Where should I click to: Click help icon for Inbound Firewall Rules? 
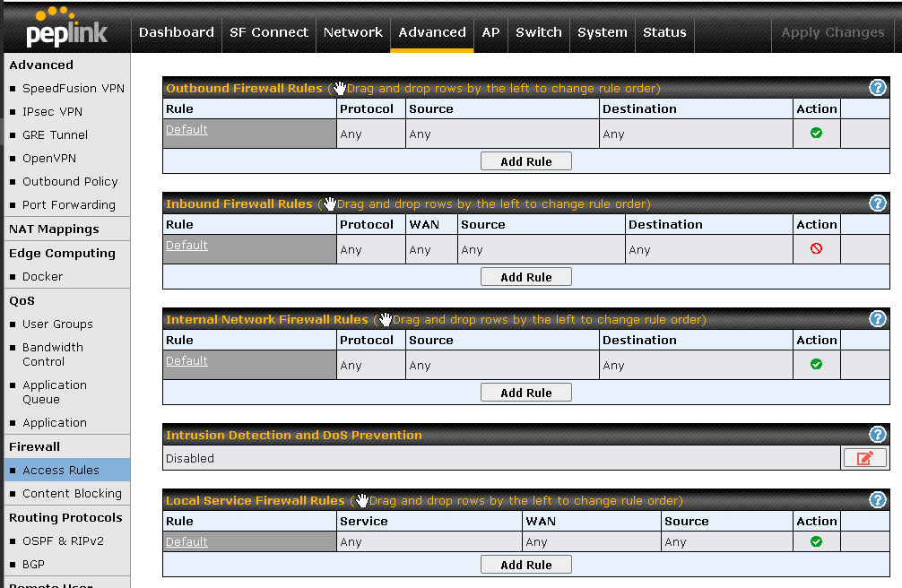click(878, 203)
